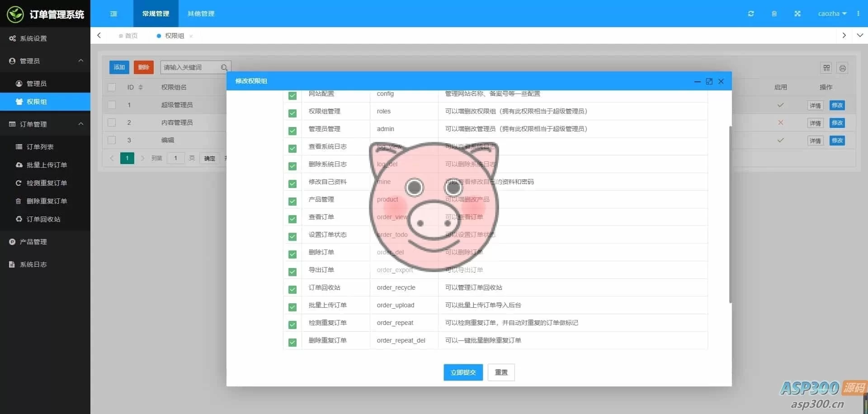Close the 权限组 tab
868x414 pixels.
point(191,36)
